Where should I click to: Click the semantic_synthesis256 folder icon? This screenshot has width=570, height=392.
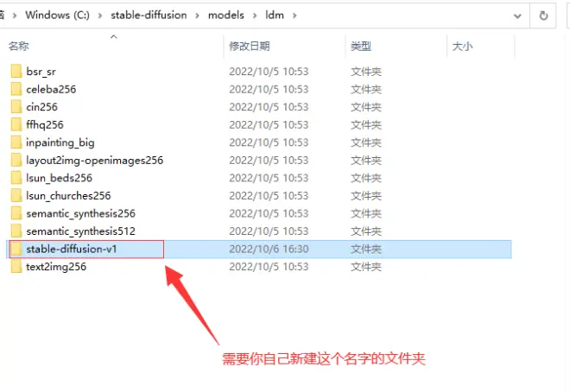pos(16,213)
